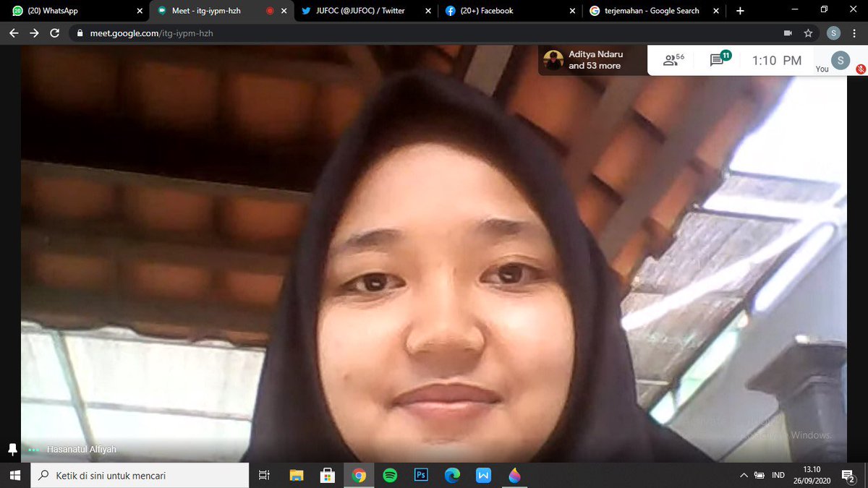Expand hidden icons in the system tray
868x488 pixels.
[743, 475]
